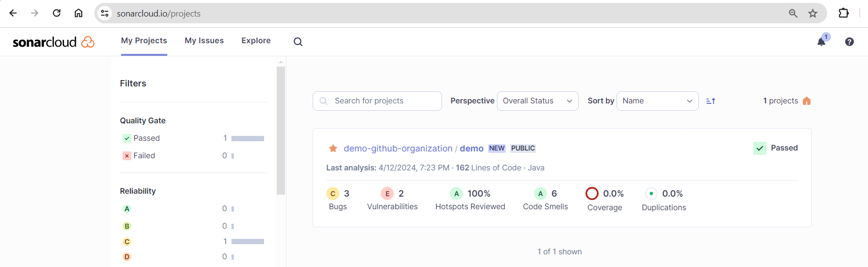Open the browser extensions puzzle icon
The height and width of the screenshot is (267, 868).
click(x=844, y=13)
